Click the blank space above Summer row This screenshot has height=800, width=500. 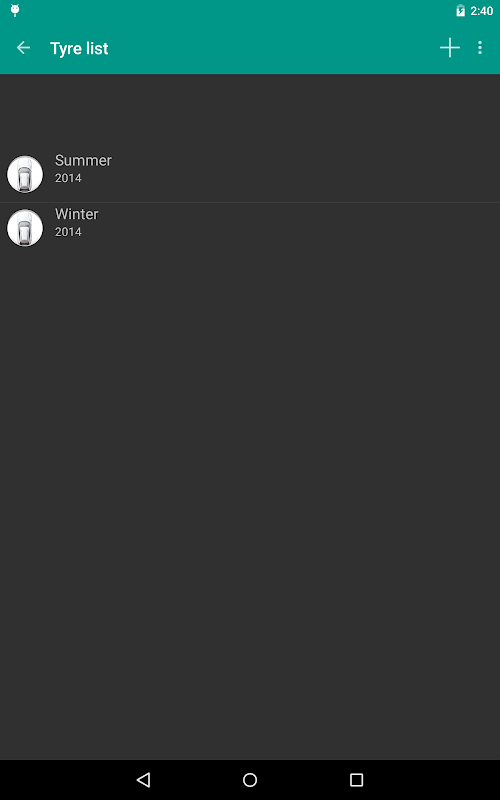tap(250, 111)
